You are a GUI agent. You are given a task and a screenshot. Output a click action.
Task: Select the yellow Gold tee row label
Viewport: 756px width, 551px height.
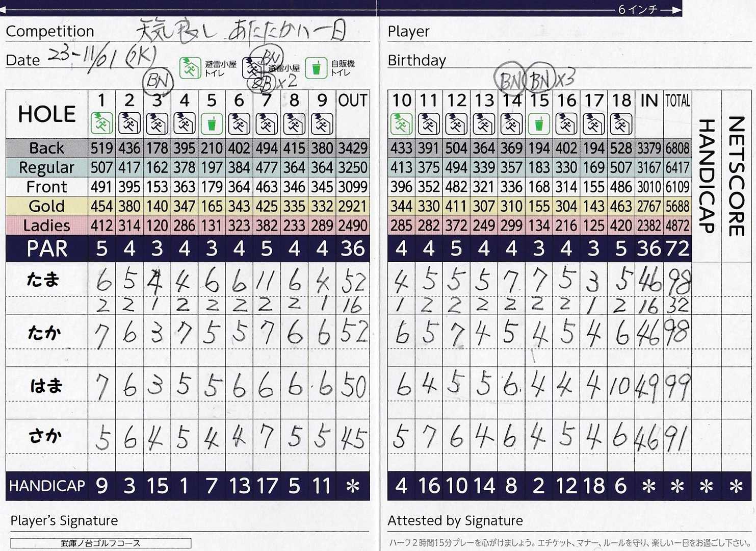[47, 206]
